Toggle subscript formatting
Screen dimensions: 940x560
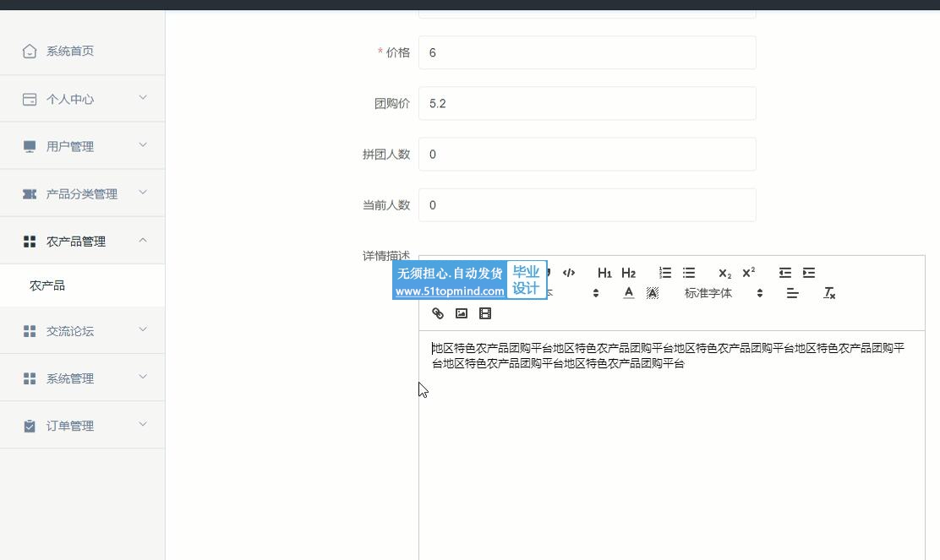point(724,273)
